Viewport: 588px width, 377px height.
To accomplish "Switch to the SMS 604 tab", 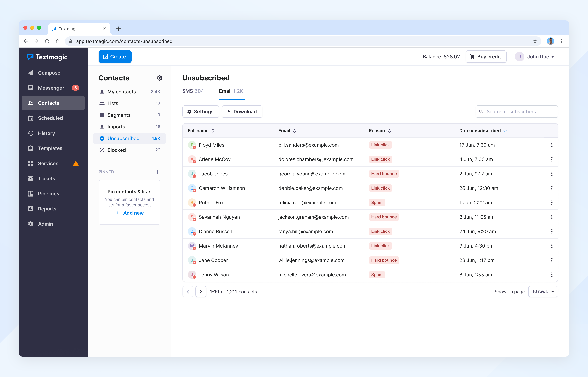I will point(193,91).
